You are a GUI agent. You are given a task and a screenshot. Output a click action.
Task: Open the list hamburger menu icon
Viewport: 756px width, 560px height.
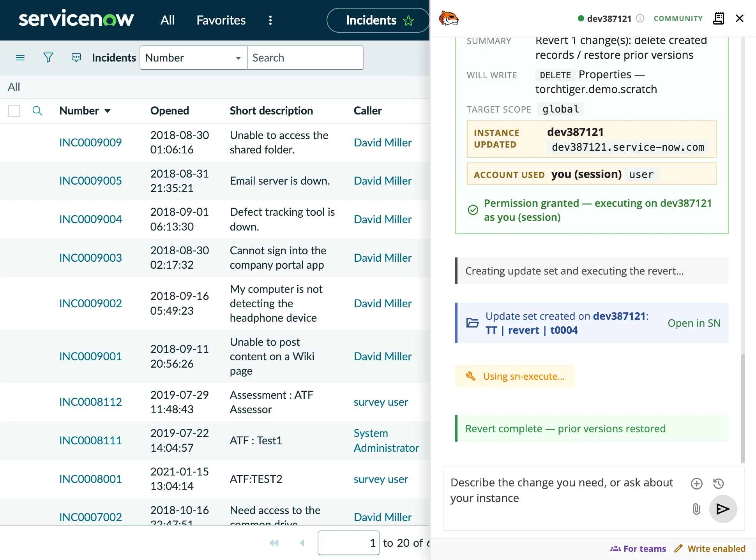pyautogui.click(x=20, y=58)
